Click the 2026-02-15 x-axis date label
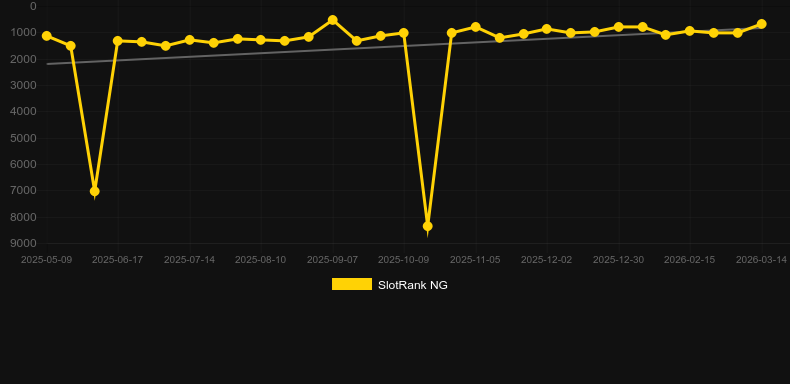The height and width of the screenshot is (384, 790). [x=690, y=260]
